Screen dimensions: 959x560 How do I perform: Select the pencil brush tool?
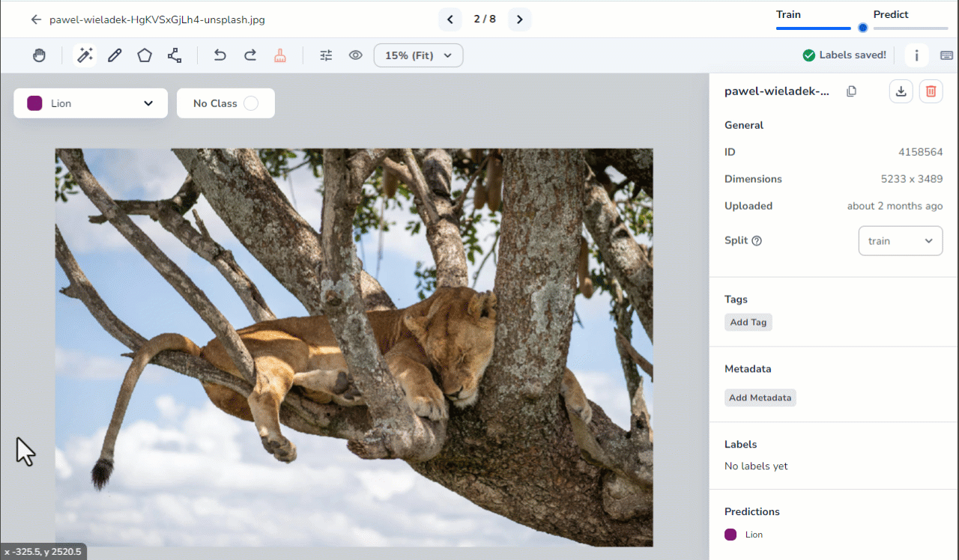click(115, 55)
